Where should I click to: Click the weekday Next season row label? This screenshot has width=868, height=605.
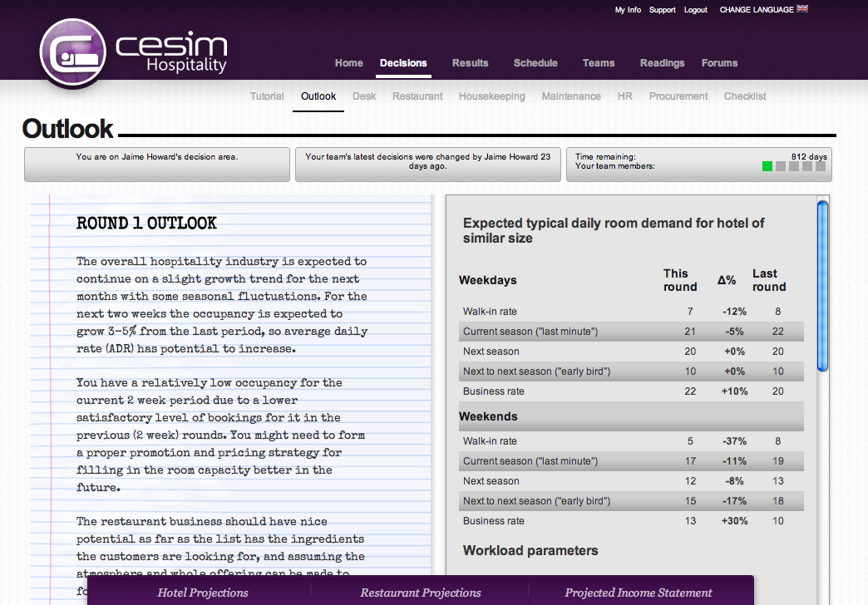tap(491, 352)
